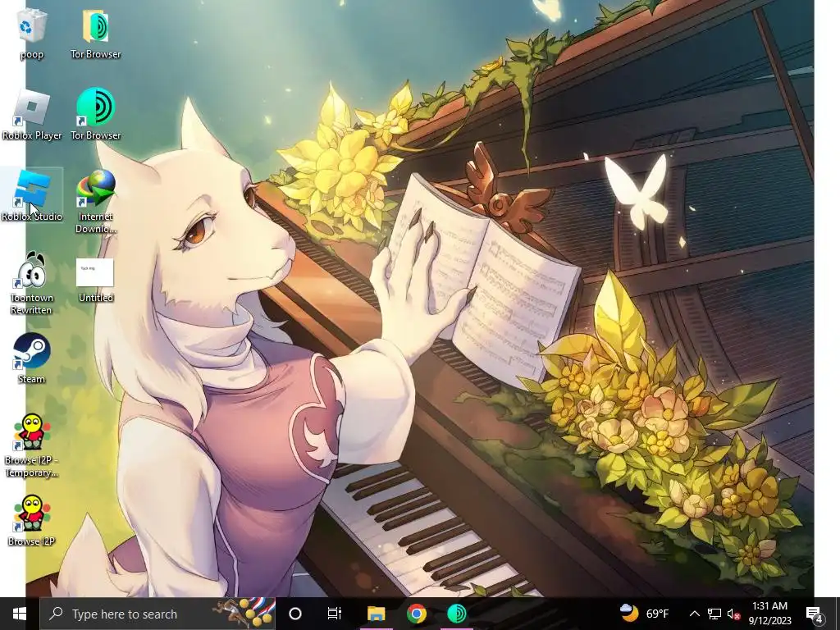The image size is (840, 630).
Task: Open the 'poop' Recycle Bin icon
Action: pyautogui.click(x=32, y=33)
